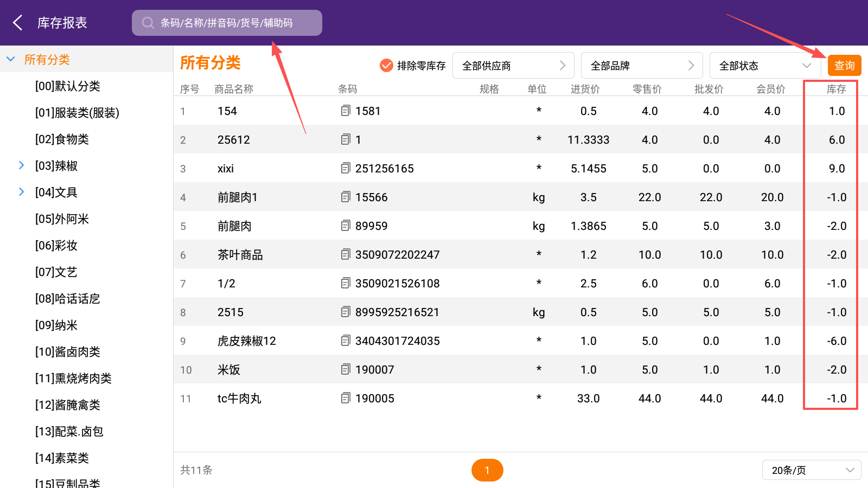Toggle the 排除零库存 checkbox

click(x=386, y=66)
